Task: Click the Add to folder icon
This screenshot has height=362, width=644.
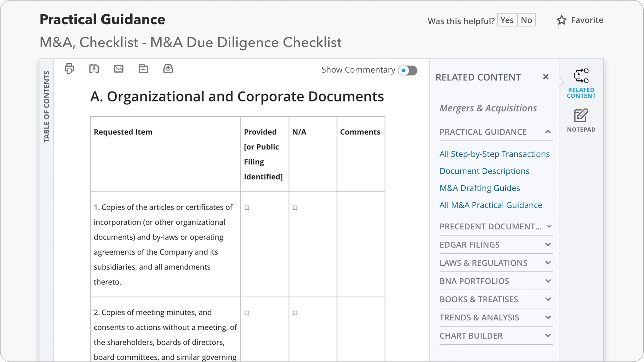Action: tap(143, 69)
